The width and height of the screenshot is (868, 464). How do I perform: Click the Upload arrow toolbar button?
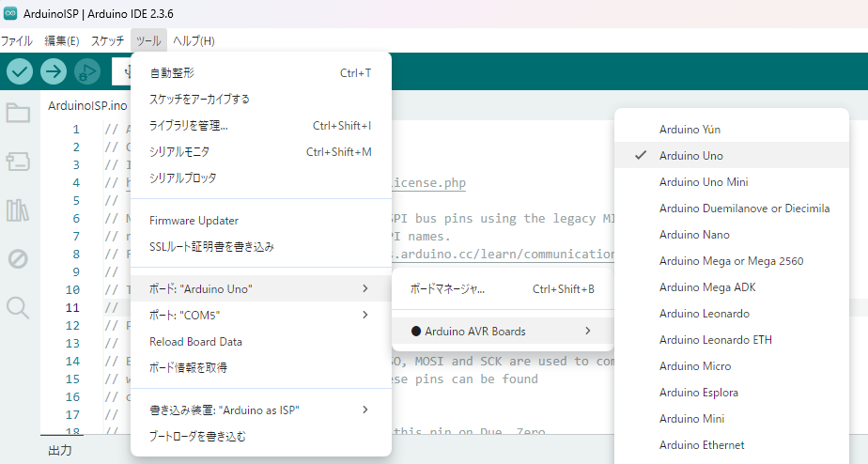click(x=54, y=71)
